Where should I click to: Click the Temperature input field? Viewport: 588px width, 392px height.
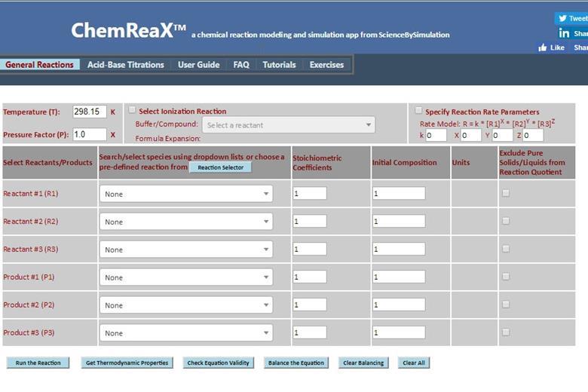point(89,112)
